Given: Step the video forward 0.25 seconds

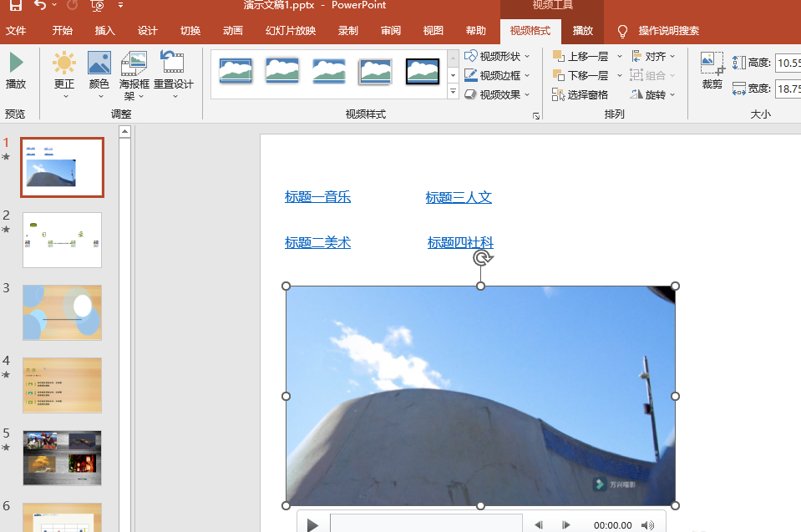Looking at the screenshot, I should click(566, 524).
